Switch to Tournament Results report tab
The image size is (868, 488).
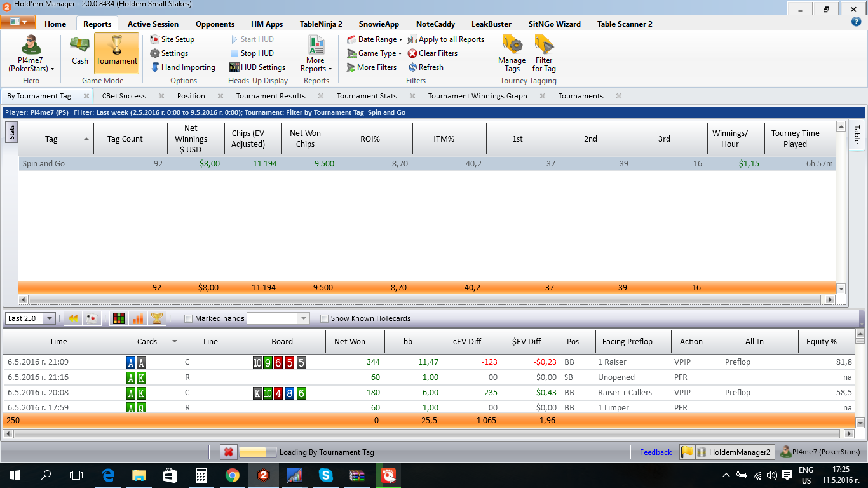[271, 96]
